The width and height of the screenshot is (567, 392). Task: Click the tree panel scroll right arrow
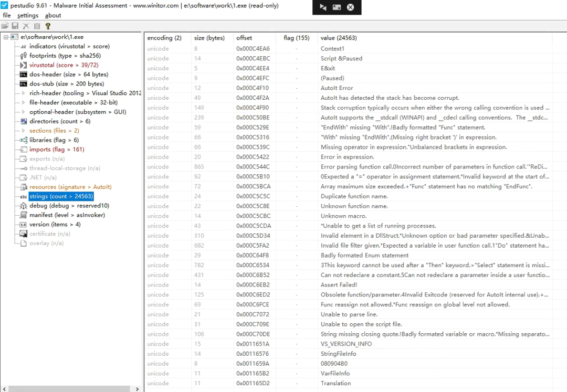[x=137, y=389]
